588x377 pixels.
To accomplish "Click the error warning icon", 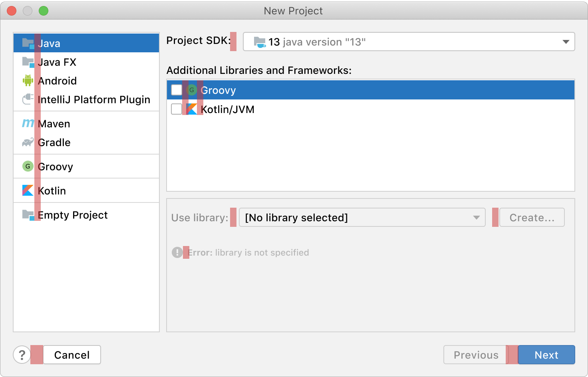I will click(x=177, y=252).
